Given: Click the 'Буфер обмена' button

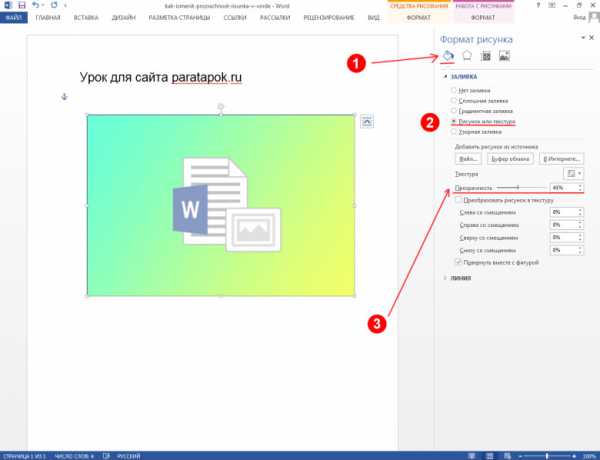Looking at the screenshot, I should (510, 158).
